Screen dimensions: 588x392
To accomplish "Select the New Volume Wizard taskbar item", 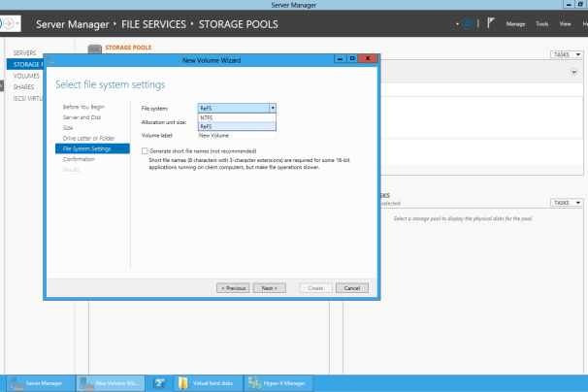I will 111,383.
